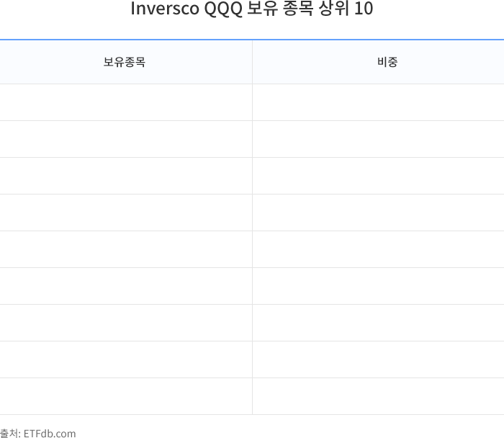Select last row cell in 비중 column

point(378,396)
